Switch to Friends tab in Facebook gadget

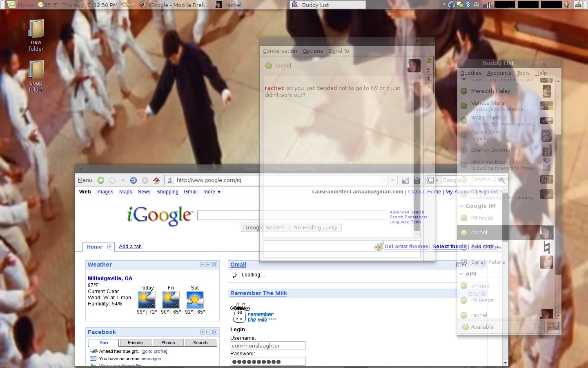click(x=135, y=343)
